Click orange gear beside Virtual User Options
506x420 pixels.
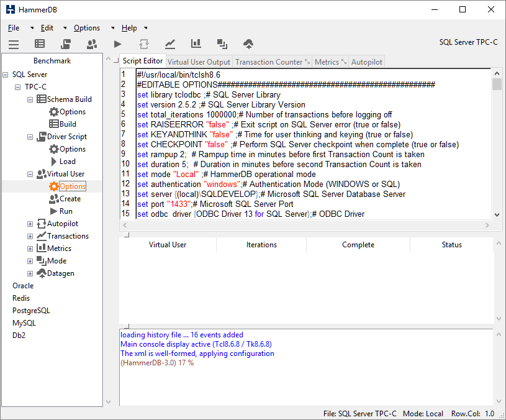pyautogui.click(x=54, y=186)
